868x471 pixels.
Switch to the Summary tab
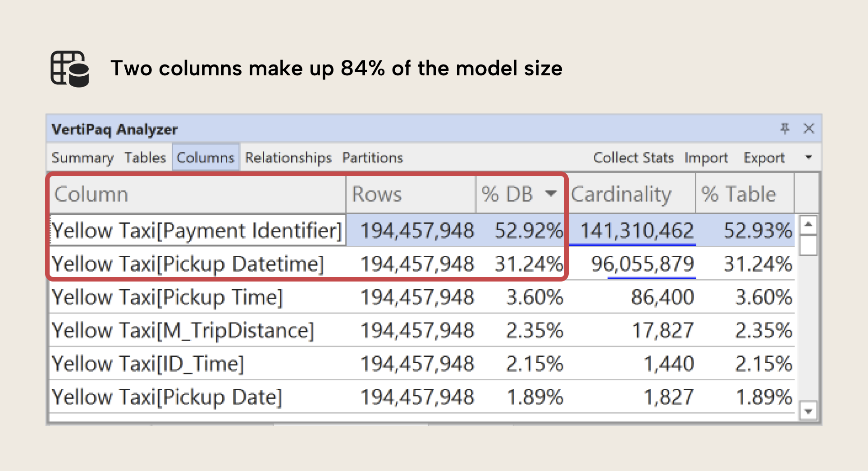(82, 157)
